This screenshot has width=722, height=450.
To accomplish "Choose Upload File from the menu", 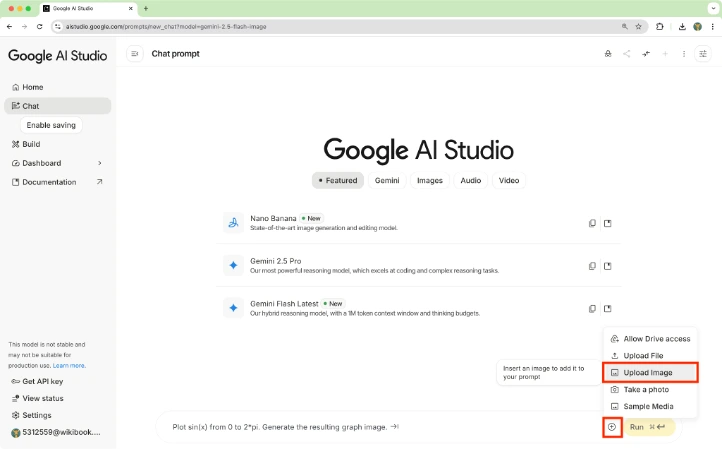I will (x=650, y=356).
